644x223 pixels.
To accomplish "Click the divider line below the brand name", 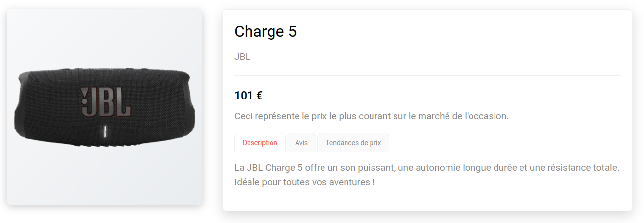I will tap(427, 76).
